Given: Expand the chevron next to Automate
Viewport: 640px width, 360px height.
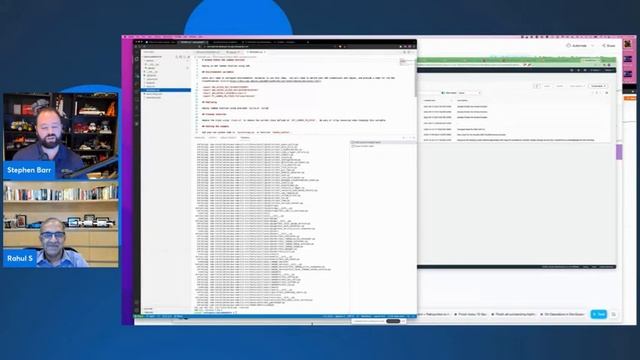Looking at the screenshot, I should (x=593, y=46).
